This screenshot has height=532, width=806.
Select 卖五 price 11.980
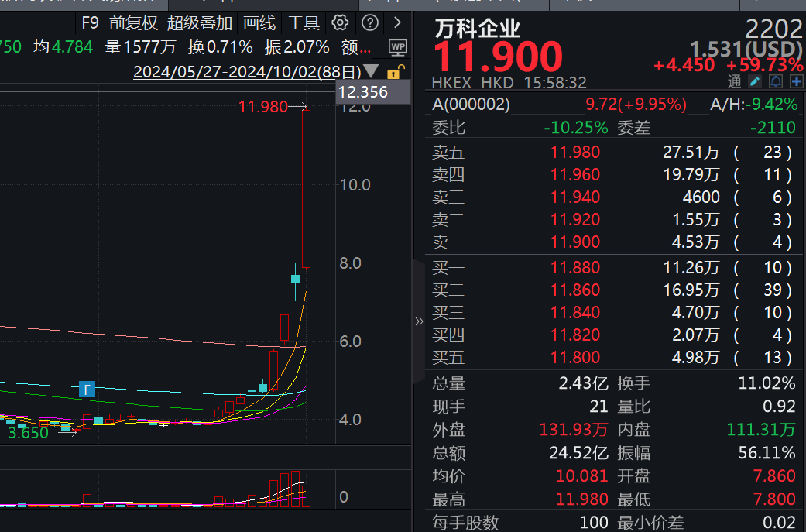[x=575, y=152]
